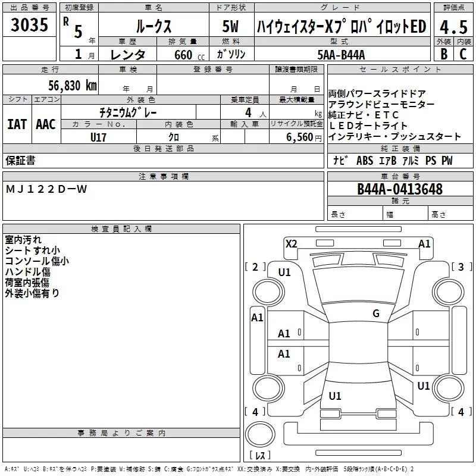The height and width of the screenshot is (476, 476).
Task: Select 保証書 under later-shipped parts
Action: [x=20, y=160]
